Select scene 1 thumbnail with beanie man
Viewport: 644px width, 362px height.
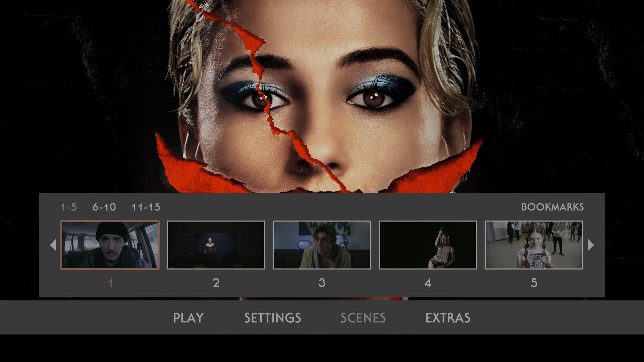point(110,245)
